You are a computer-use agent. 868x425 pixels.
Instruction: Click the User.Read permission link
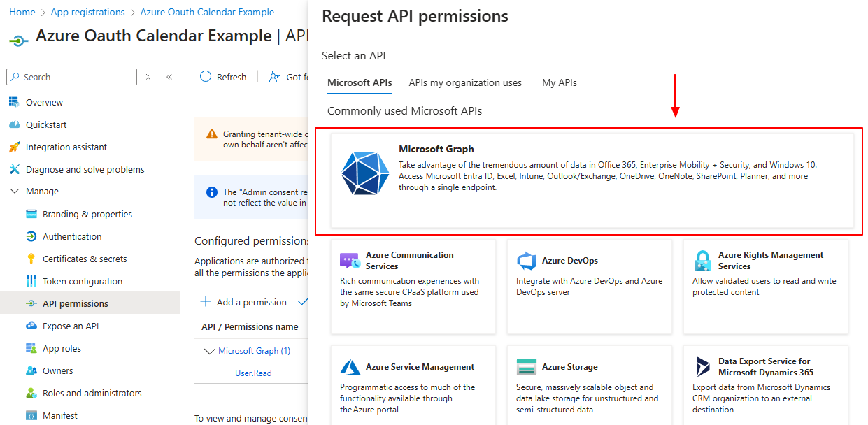tap(253, 373)
